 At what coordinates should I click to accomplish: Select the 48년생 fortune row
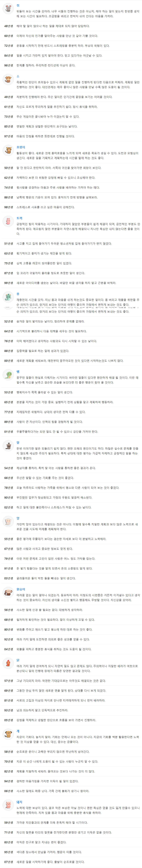pos(71,26)
